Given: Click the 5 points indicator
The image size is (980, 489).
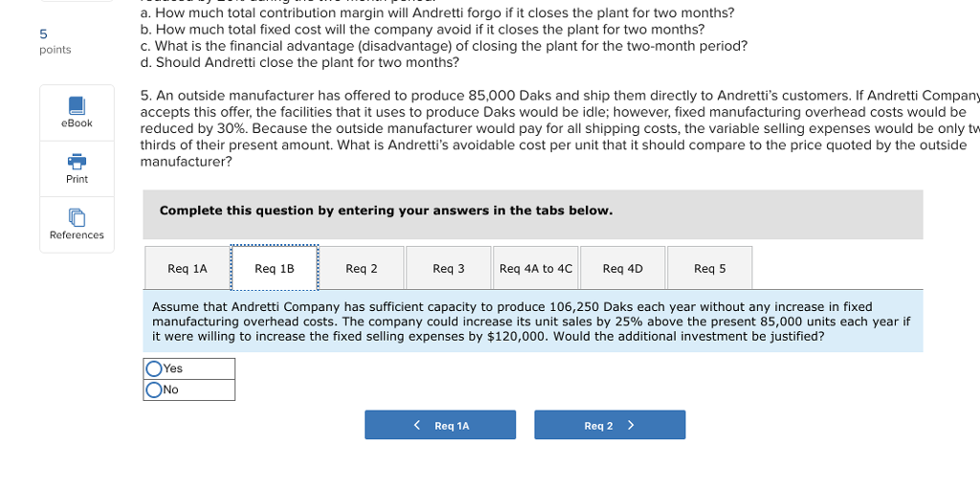Looking at the screenshot, I should [x=55, y=41].
